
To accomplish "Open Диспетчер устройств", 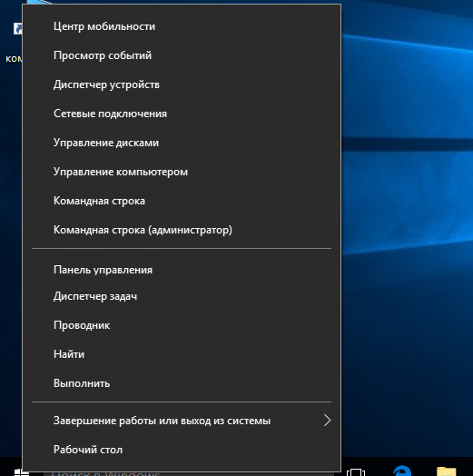I will 182,84.
